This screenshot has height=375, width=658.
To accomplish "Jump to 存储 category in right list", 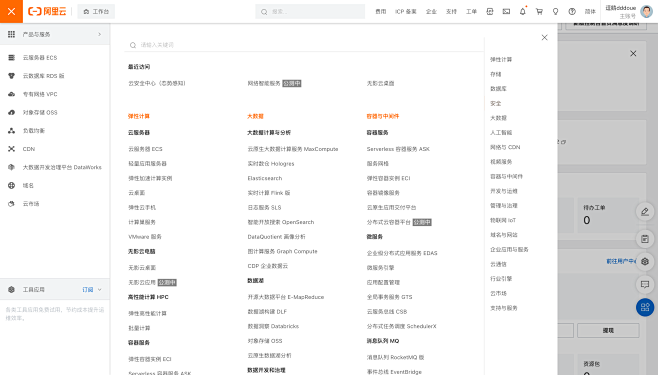I will pyautogui.click(x=496, y=74).
